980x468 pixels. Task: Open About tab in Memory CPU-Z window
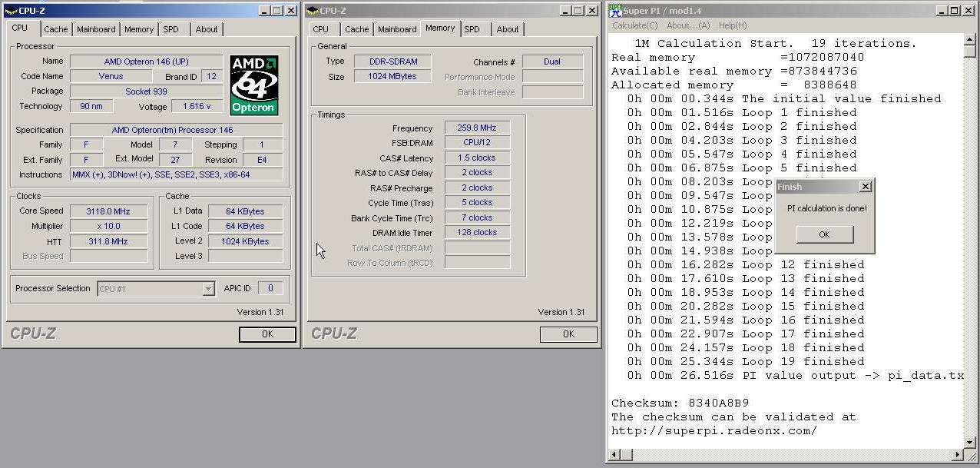pyautogui.click(x=508, y=29)
